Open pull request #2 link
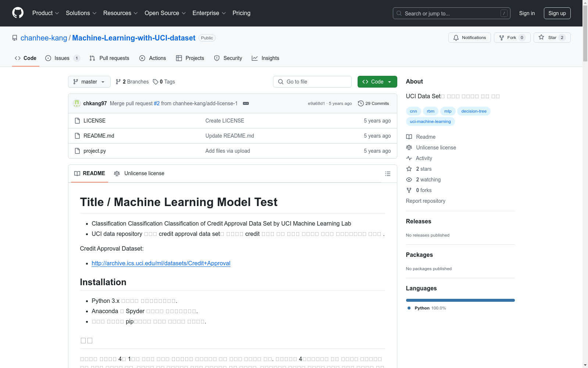Viewport: 588px width, 368px height. (157, 103)
